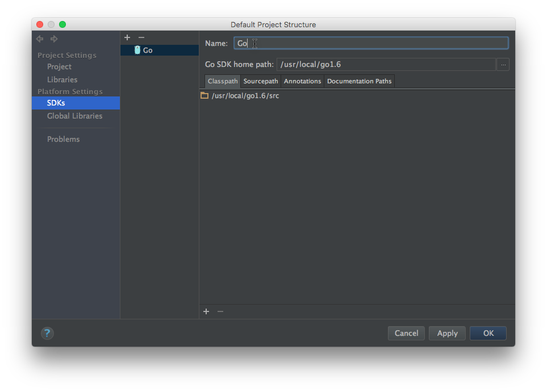
Task: Click the OK button
Action: (488, 334)
